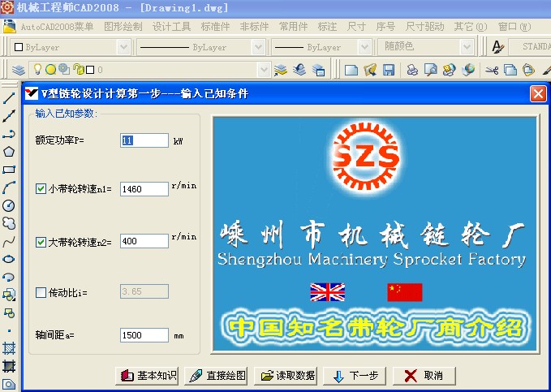Open the Layer States Manager icon
The width and height of the screenshot is (551, 392).
pos(318,70)
